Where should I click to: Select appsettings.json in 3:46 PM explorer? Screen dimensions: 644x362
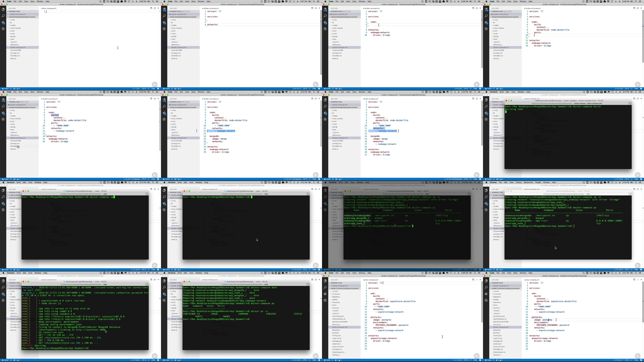pyautogui.click(x=338, y=316)
